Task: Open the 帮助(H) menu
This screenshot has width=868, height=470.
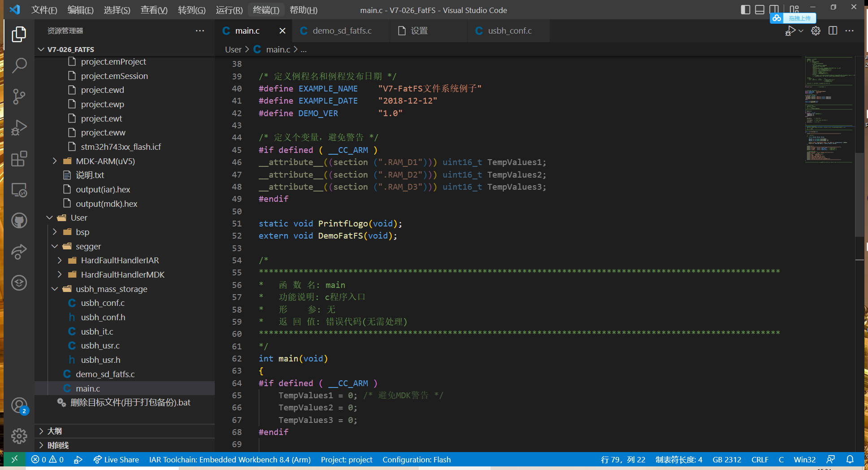Action: [x=304, y=10]
